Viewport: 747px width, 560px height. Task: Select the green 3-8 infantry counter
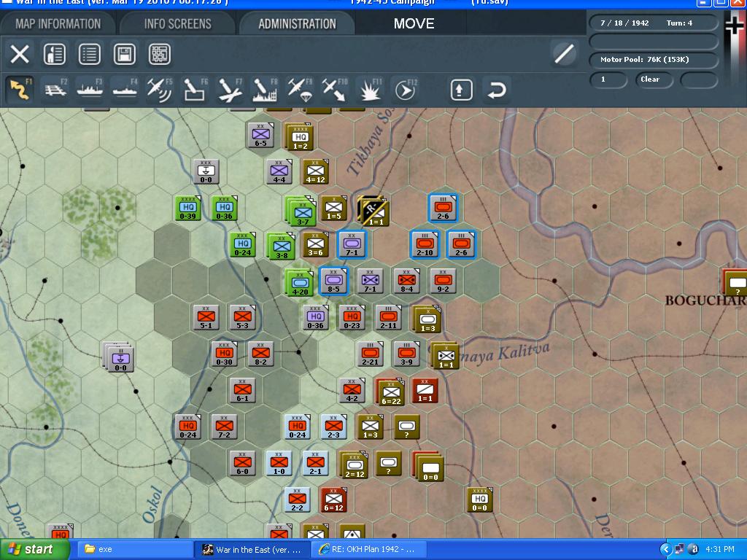point(281,246)
